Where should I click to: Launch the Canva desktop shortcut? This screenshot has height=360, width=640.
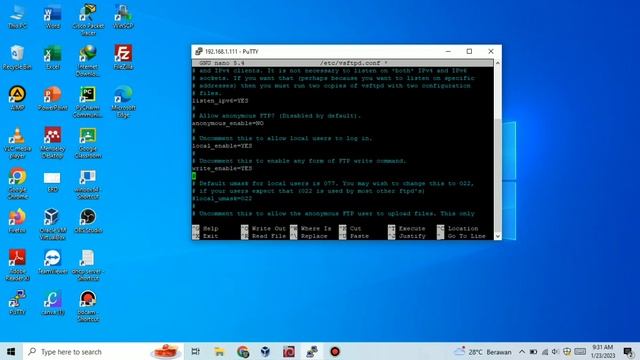tap(53, 303)
